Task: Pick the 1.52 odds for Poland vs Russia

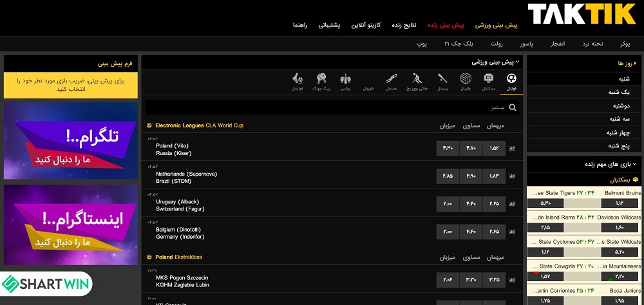Action: pyautogui.click(x=494, y=148)
